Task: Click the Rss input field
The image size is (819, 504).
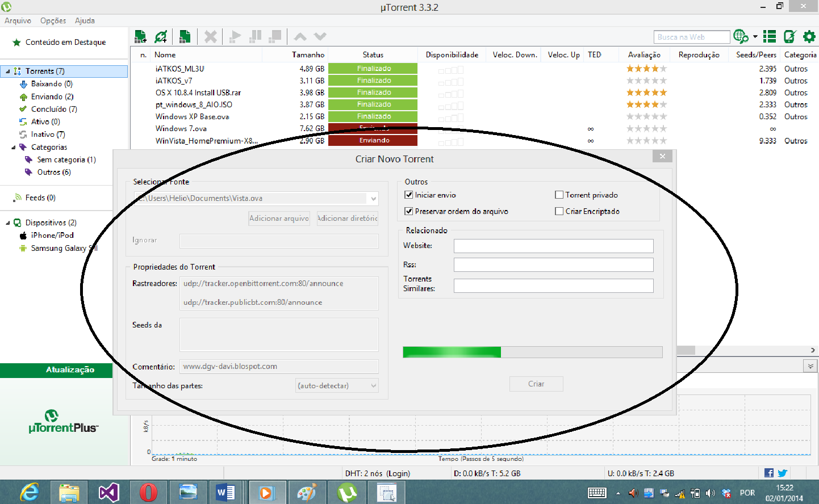Action: [554, 265]
